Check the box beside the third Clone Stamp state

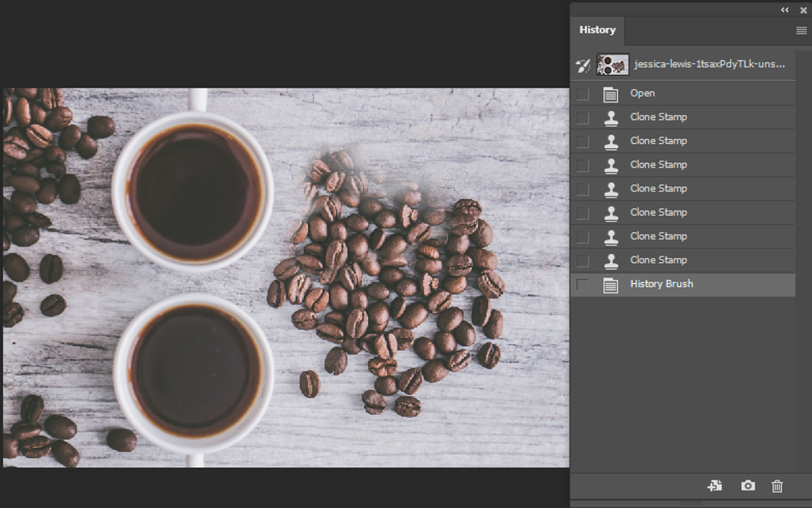(x=581, y=164)
